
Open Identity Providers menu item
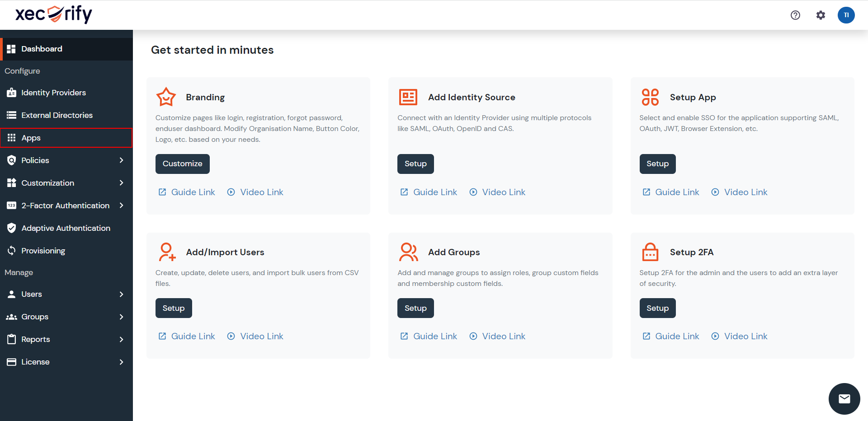pyautogui.click(x=66, y=93)
